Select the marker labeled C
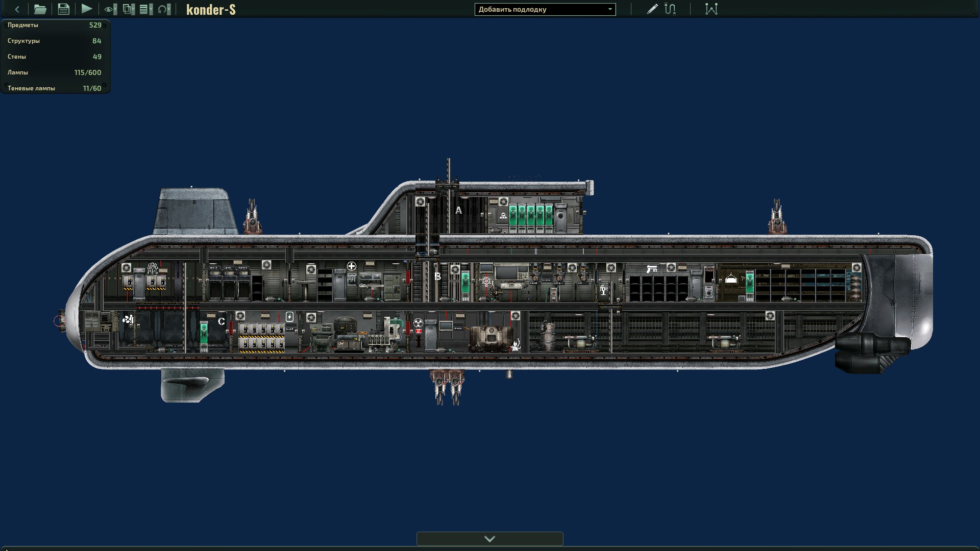The height and width of the screenshot is (551, 980). (x=222, y=321)
